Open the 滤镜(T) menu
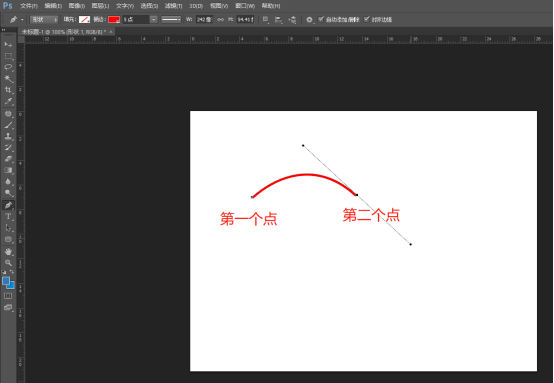 (173, 6)
